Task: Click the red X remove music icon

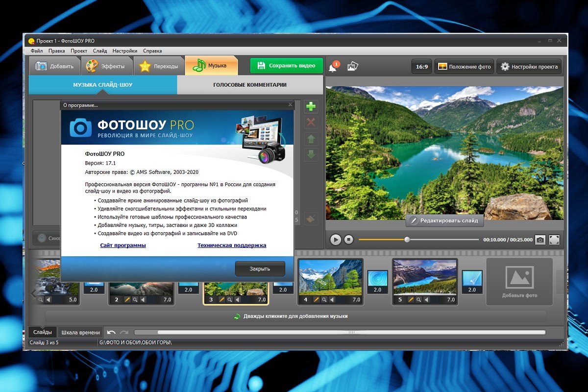Action: [x=311, y=122]
